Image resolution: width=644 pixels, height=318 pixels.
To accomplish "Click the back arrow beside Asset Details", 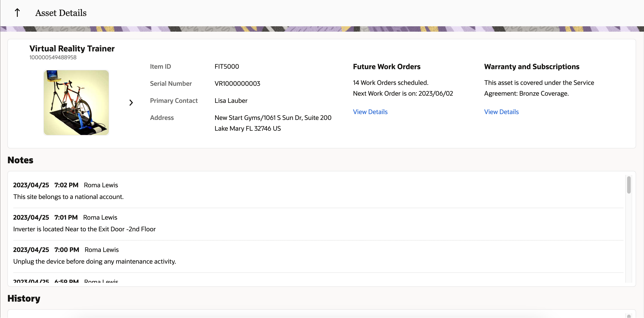I will coord(17,13).
